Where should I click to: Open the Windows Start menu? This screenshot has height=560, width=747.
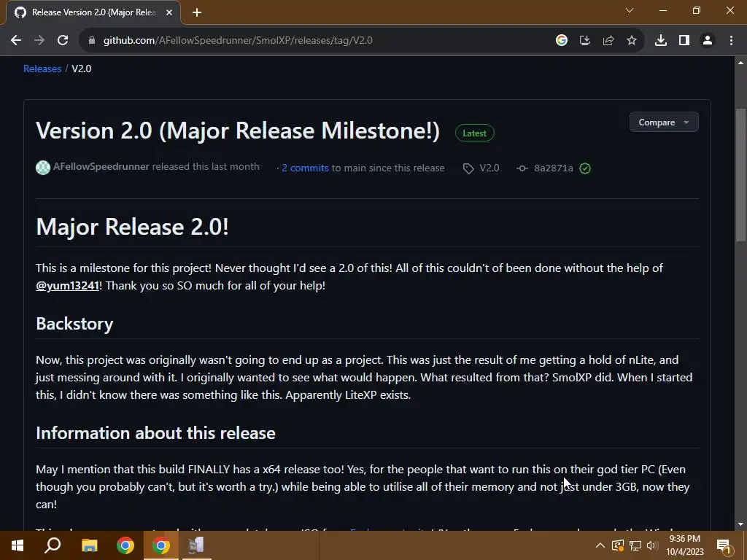tap(18, 545)
